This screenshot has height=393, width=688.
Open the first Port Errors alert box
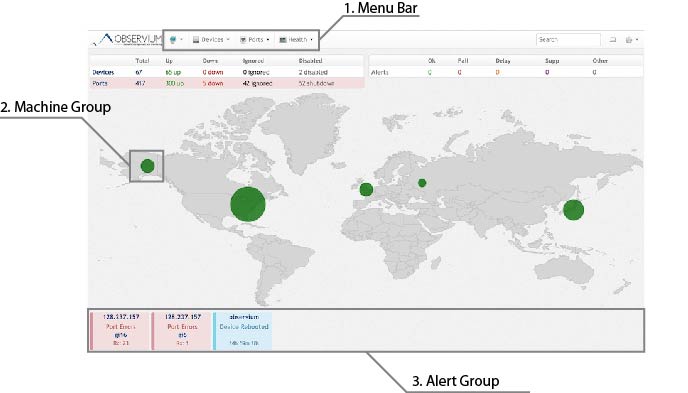(120, 331)
